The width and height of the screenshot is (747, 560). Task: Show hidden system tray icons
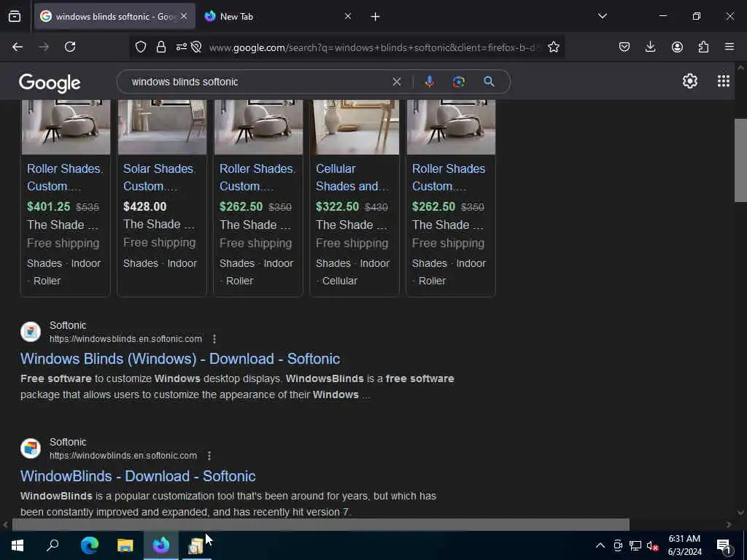[600, 545]
